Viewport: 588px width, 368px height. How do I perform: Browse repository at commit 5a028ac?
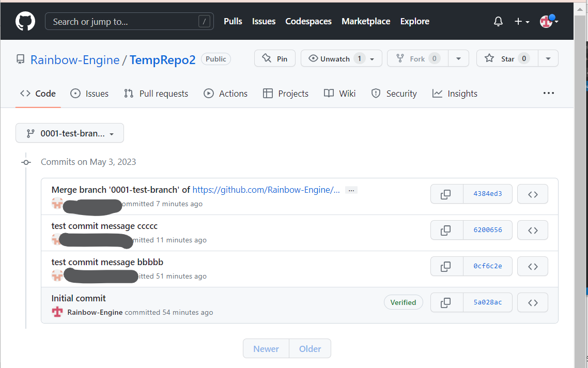pos(533,302)
